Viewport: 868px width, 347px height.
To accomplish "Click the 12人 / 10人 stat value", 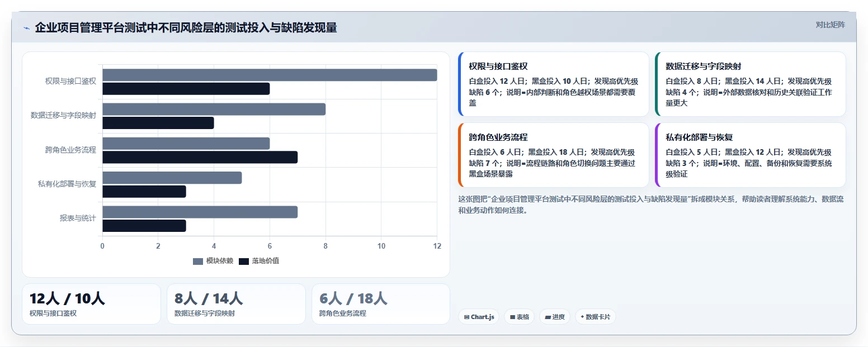I will [67, 298].
